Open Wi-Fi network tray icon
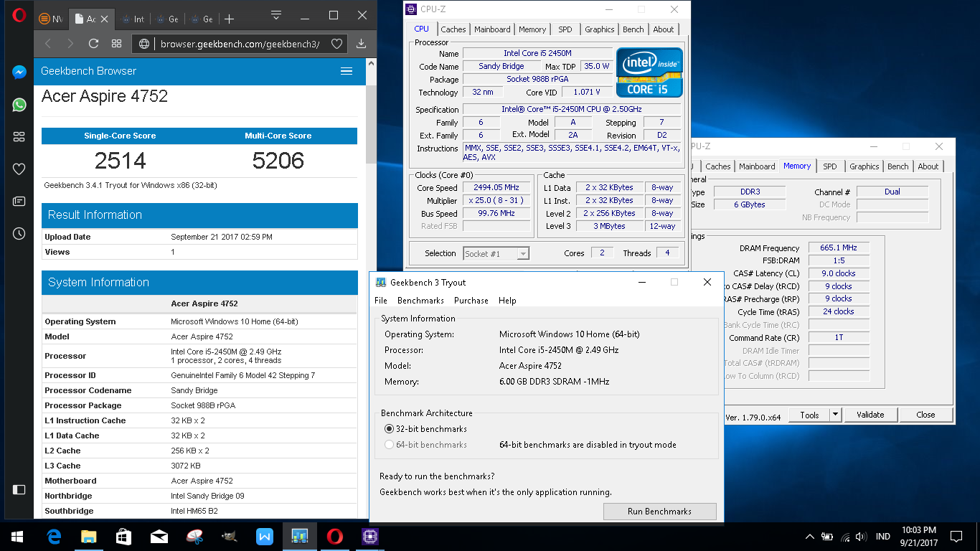Image resolution: width=980 pixels, height=551 pixels. 844,536
